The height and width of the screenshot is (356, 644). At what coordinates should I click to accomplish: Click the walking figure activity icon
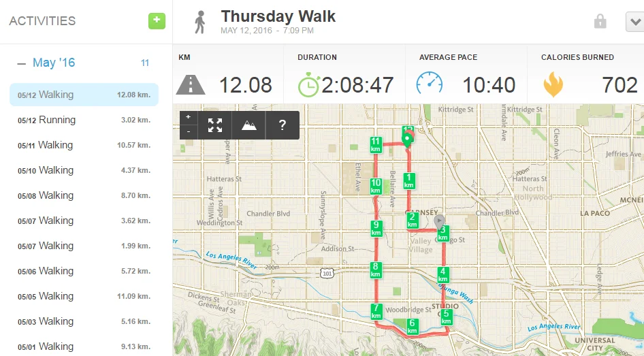[x=199, y=22]
